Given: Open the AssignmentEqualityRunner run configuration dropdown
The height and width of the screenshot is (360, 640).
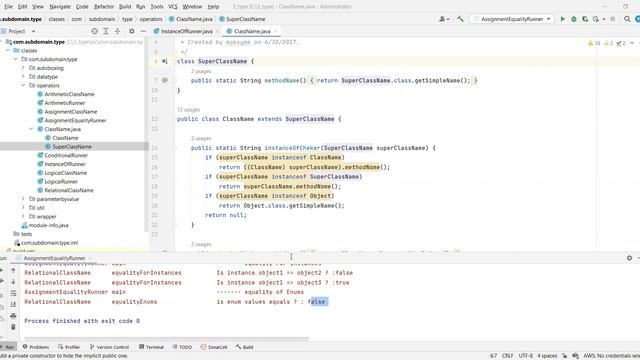Looking at the screenshot, I should click(x=512, y=19).
